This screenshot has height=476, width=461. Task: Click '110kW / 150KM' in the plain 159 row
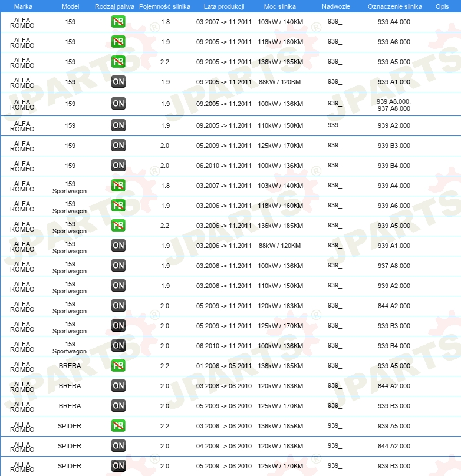pos(280,125)
